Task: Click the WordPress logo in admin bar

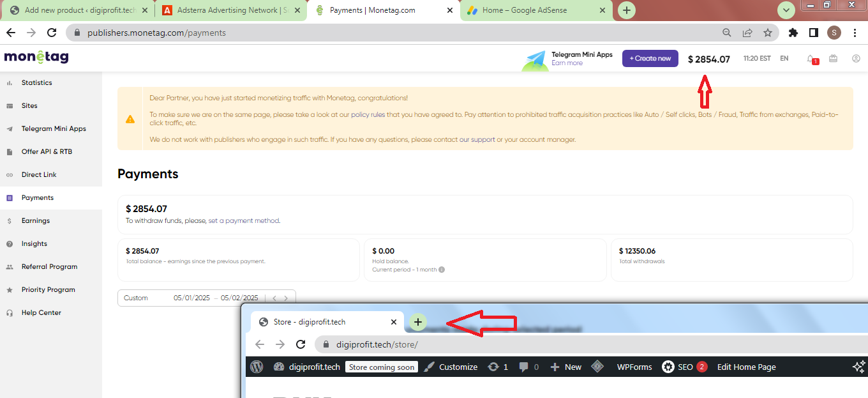Action: (257, 367)
